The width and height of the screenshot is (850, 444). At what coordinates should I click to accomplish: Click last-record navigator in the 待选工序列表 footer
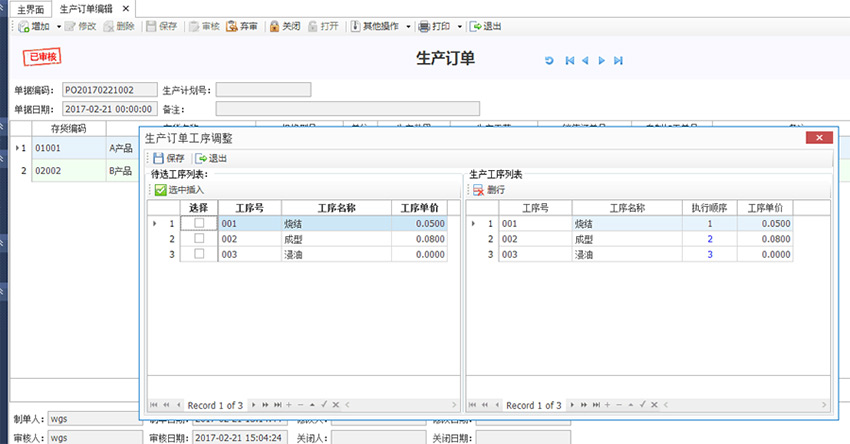278,405
